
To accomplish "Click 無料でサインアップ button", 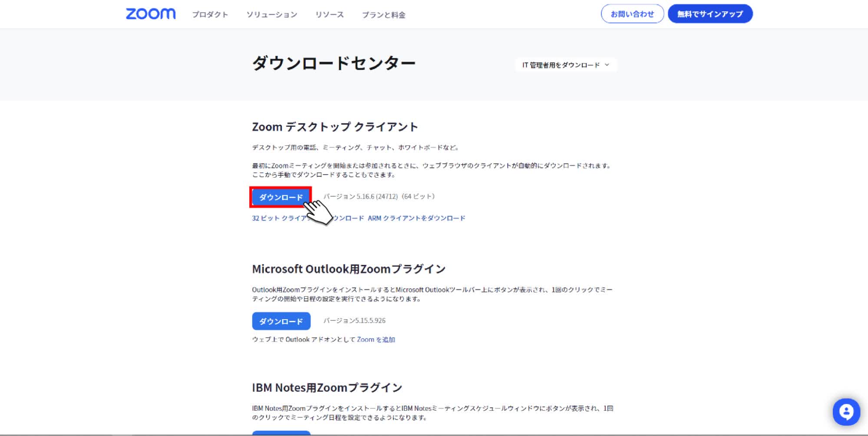I will [x=710, y=14].
